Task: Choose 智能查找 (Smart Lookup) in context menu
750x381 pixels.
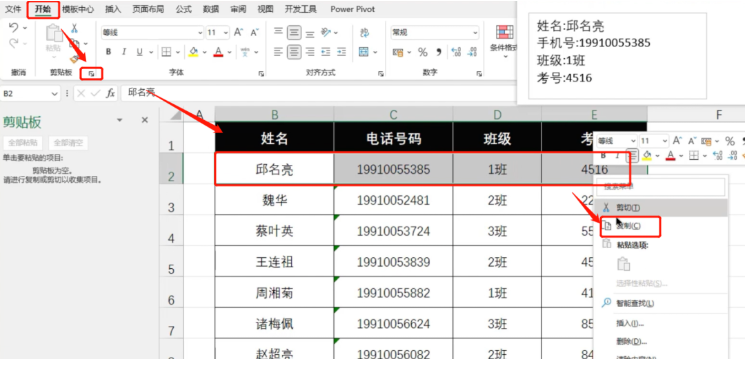Action: (662, 303)
